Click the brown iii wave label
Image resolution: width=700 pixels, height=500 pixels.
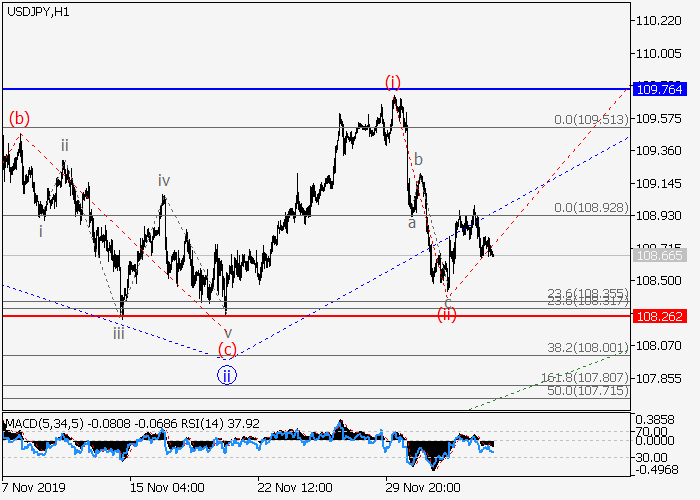pyautogui.click(x=118, y=333)
